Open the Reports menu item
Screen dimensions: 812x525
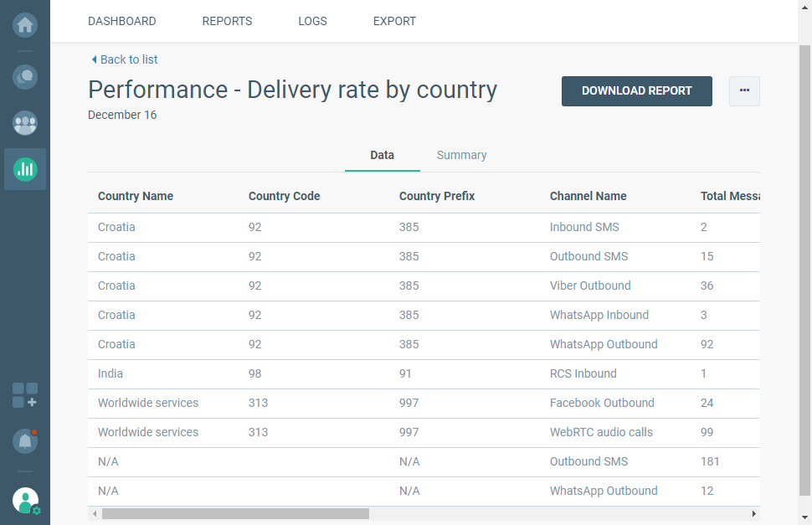pos(227,21)
